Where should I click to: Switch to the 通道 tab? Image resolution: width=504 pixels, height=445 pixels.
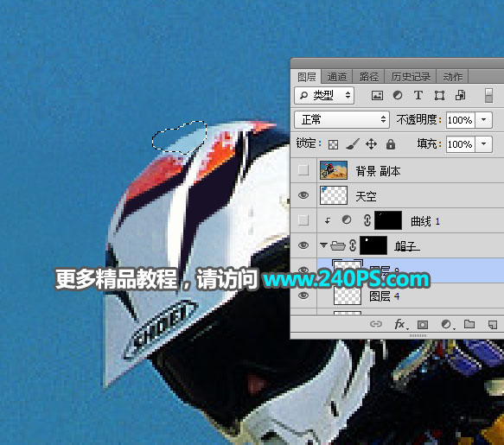pos(337,77)
